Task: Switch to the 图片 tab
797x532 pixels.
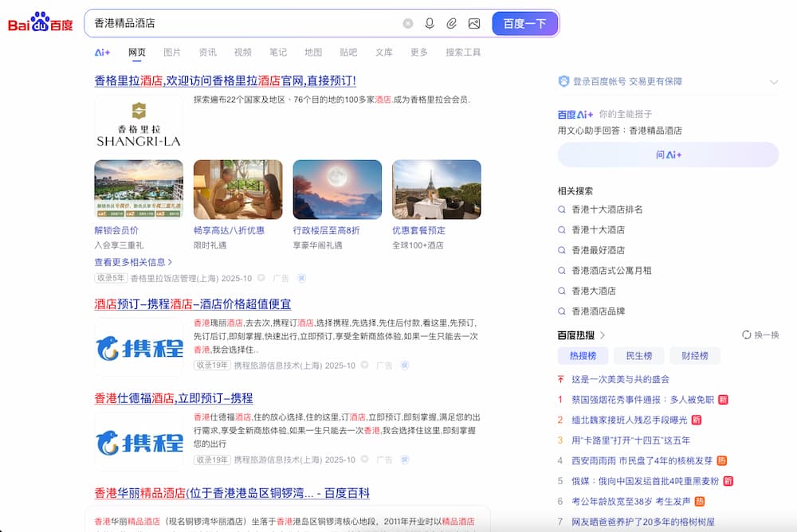Action: coord(172,53)
